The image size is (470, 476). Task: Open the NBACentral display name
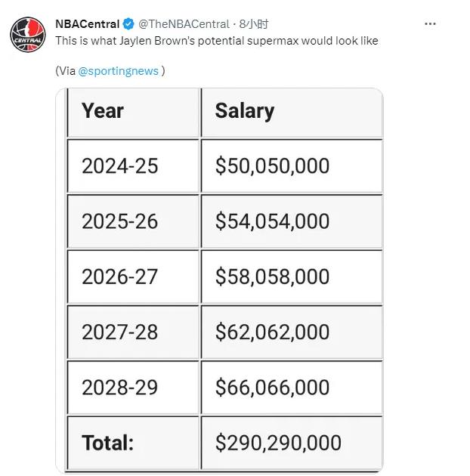click(x=88, y=24)
